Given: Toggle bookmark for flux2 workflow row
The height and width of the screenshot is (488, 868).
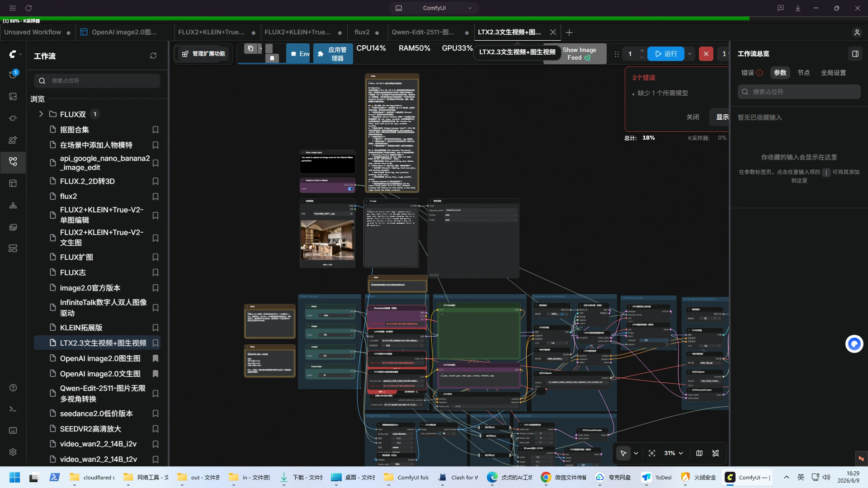Looking at the screenshot, I should tap(156, 197).
